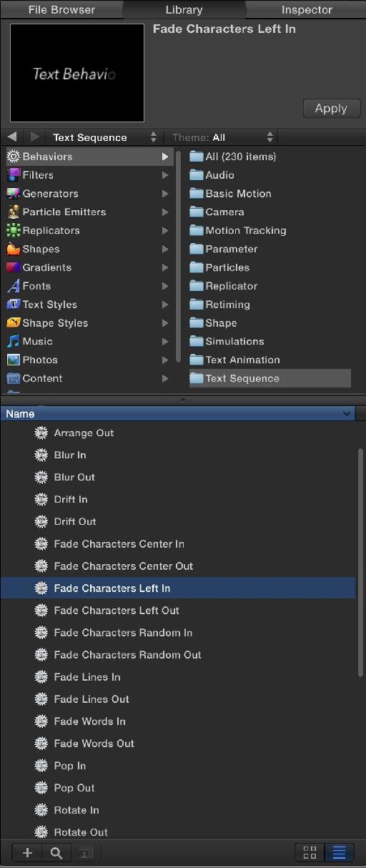Select the Pop In behavior icon

(x=41, y=766)
